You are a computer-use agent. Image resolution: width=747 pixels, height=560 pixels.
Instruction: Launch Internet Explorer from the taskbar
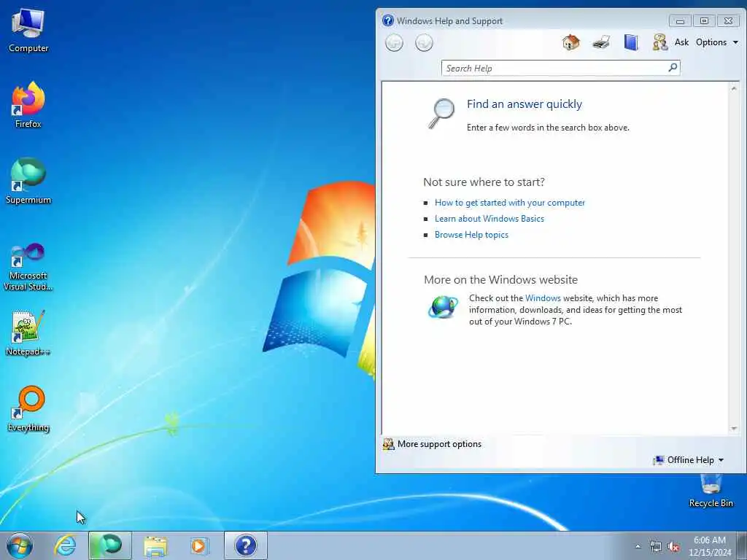(x=65, y=545)
